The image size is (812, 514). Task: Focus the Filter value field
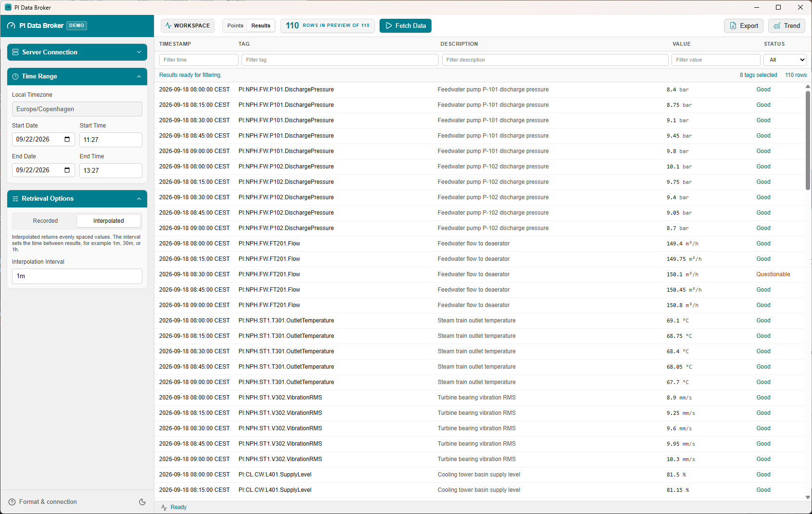[x=716, y=60]
